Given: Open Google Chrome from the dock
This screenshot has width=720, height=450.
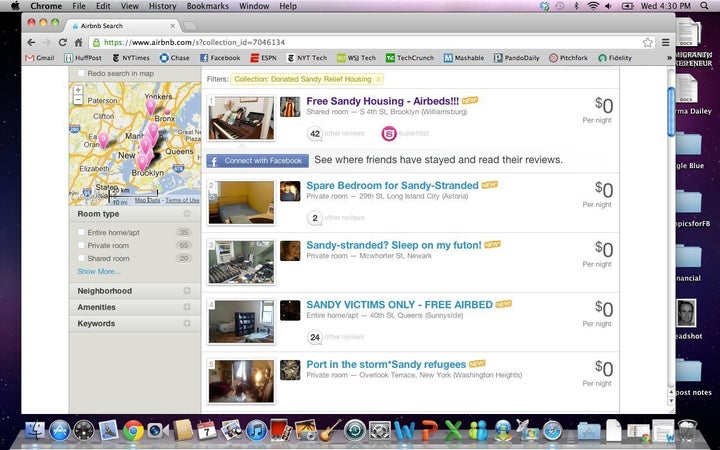Looking at the screenshot, I should 133,431.
